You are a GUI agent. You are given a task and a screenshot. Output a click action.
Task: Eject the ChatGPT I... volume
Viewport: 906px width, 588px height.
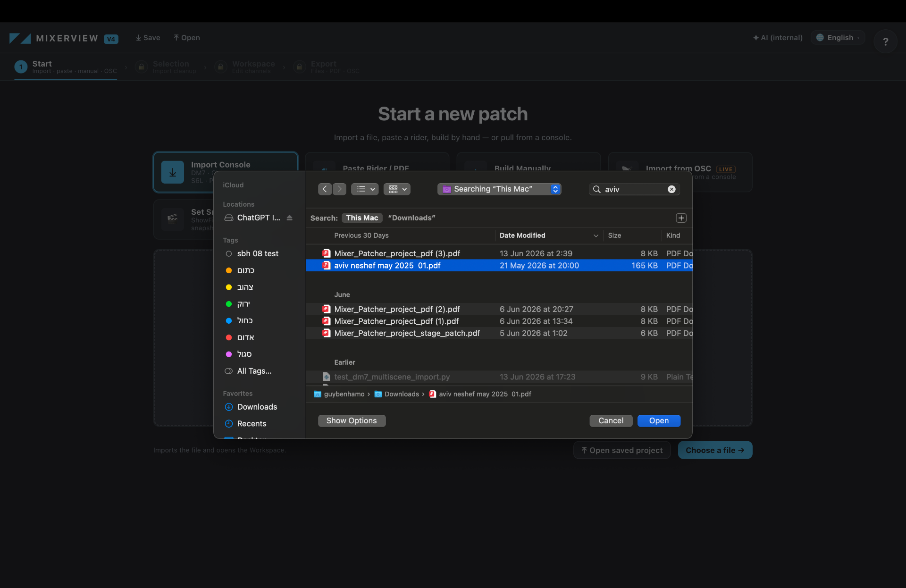pos(289,218)
